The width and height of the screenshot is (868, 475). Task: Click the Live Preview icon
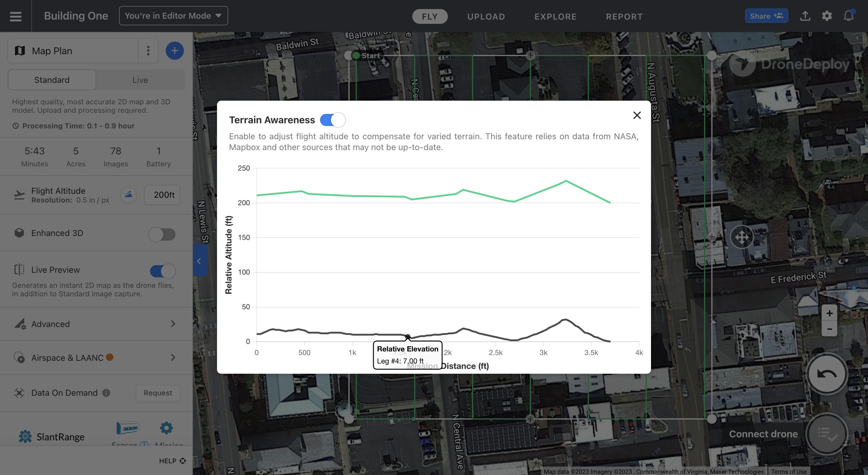pyautogui.click(x=19, y=269)
